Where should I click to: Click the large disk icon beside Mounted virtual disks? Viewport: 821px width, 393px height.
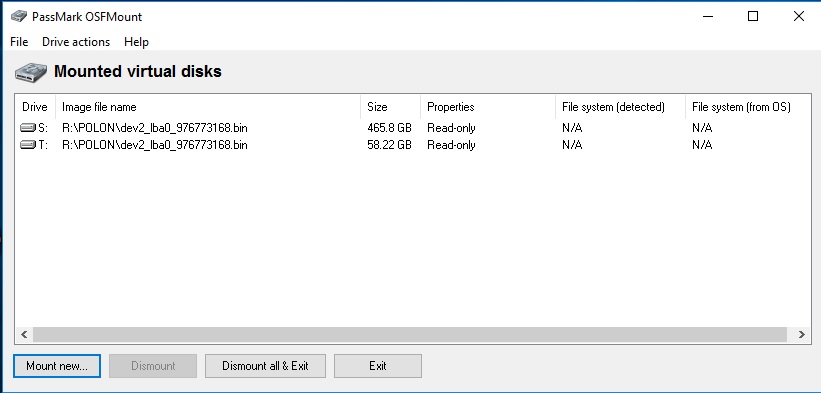coord(30,72)
